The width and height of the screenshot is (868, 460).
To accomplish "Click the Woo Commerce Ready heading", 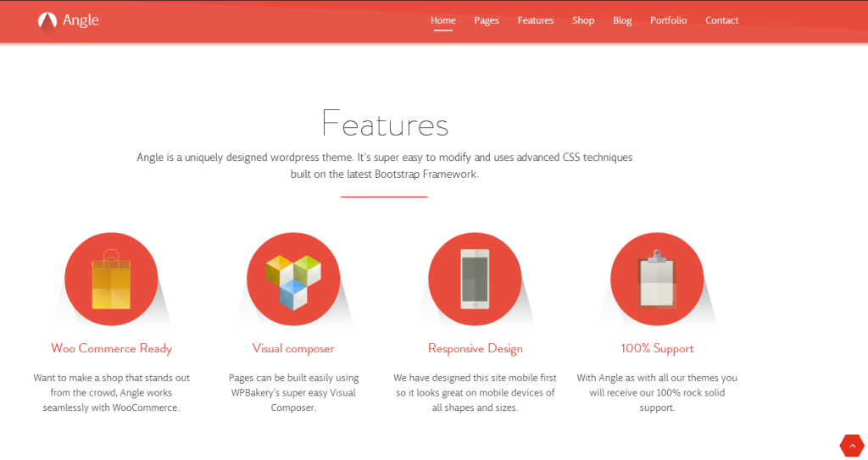I will click(x=112, y=349).
